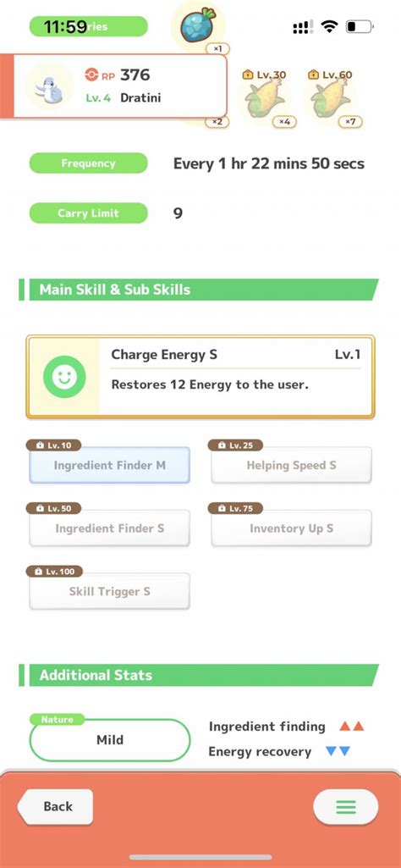Tap the Frequency label
This screenshot has width=401, height=868.
(x=89, y=163)
